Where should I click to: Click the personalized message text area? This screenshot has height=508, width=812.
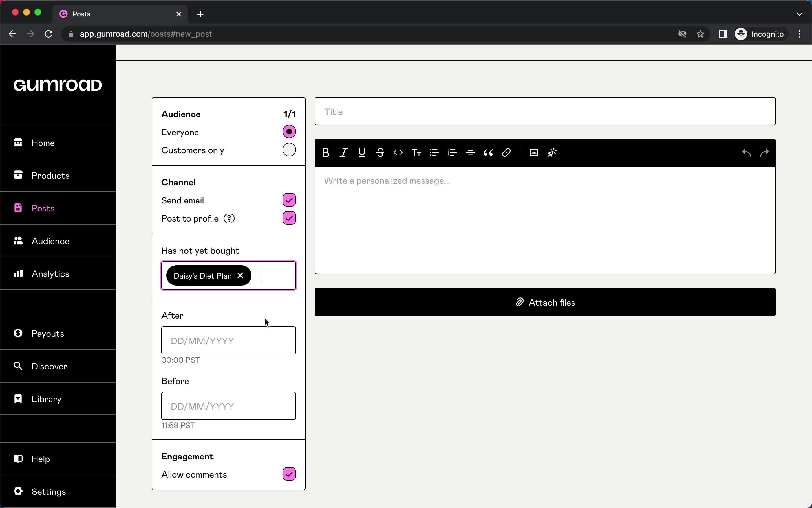point(545,220)
